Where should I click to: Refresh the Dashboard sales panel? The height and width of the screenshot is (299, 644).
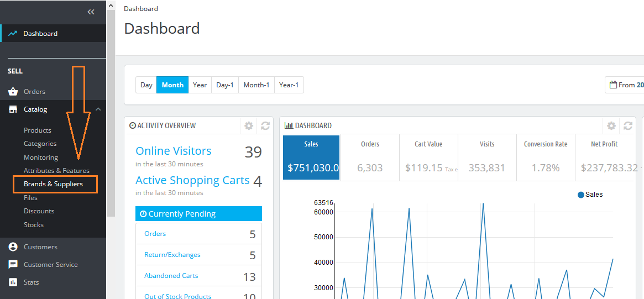628,126
